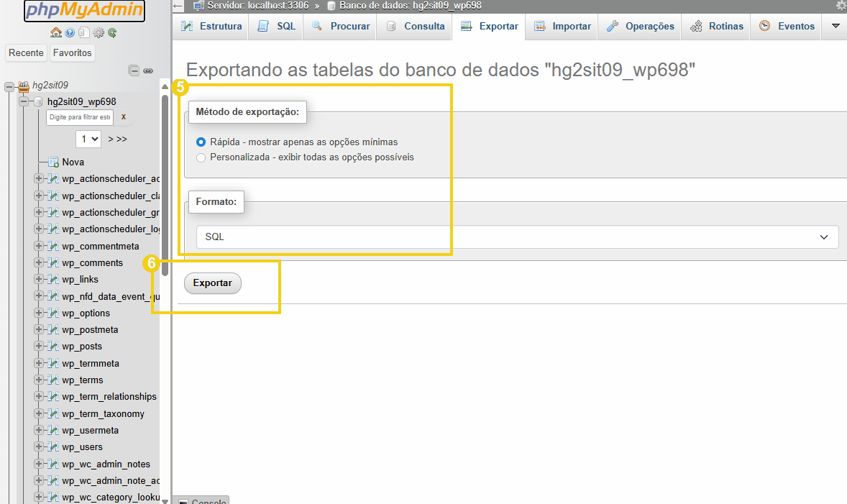This screenshot has width=847, height=504.
Task: Collapse the hg2sit09 tree node
Action: point(9,86)
